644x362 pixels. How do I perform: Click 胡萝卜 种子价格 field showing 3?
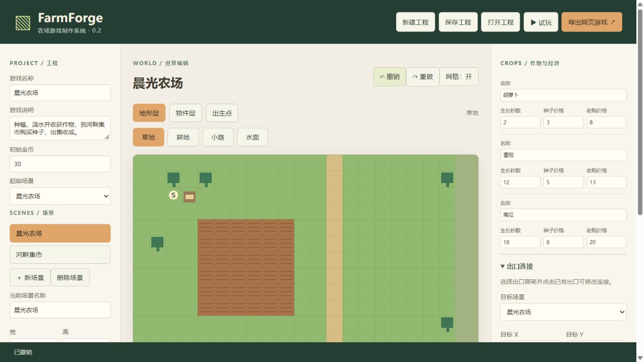(563, 122)
